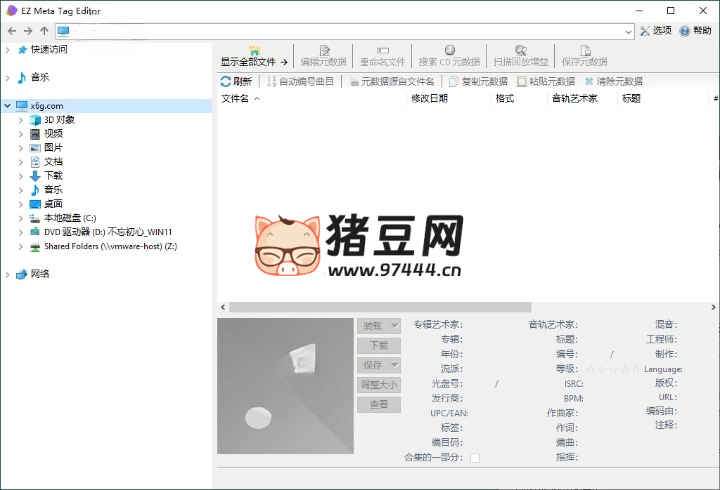Click the album cover art thumbnail
Viewport: 720px width, 490px height.
click(x=285, y=386)
